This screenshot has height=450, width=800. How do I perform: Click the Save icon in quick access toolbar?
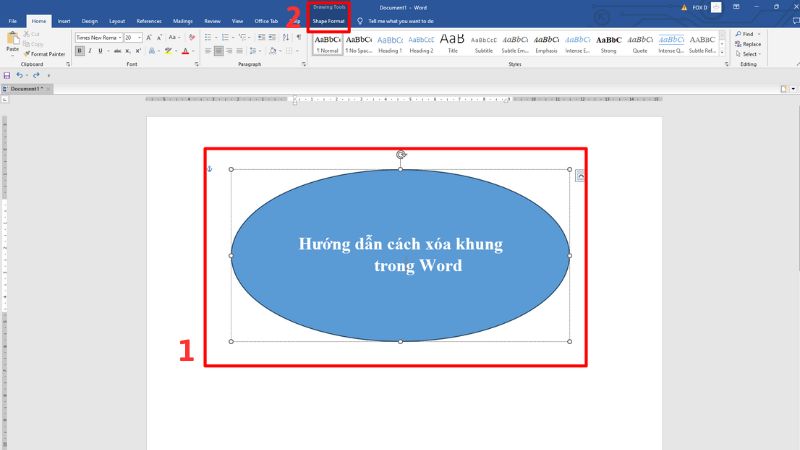pyautogui.click(x=7, y=75)
